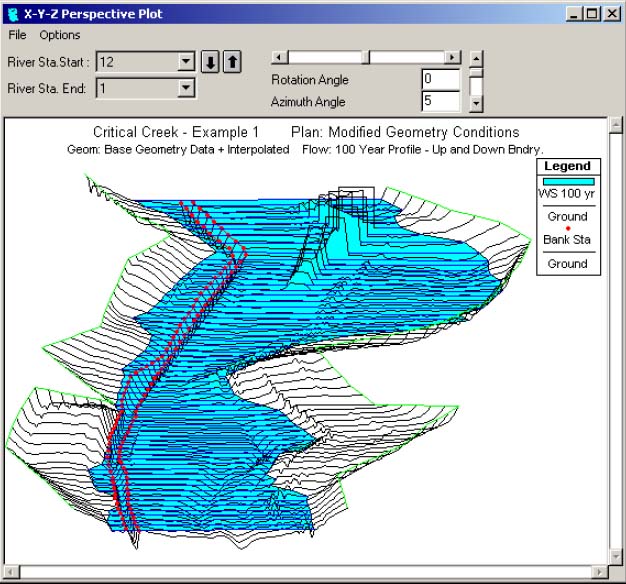Click the down arrow river station button

coord(211,62)
